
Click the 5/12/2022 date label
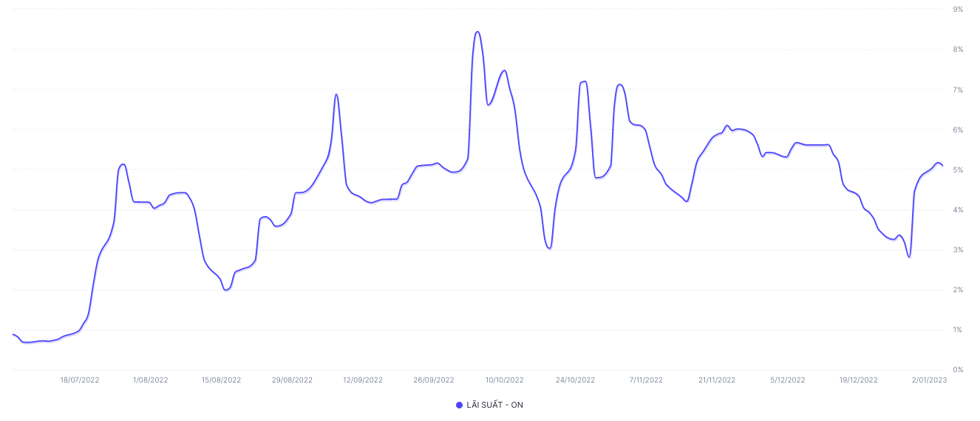[x=788, y=380]
